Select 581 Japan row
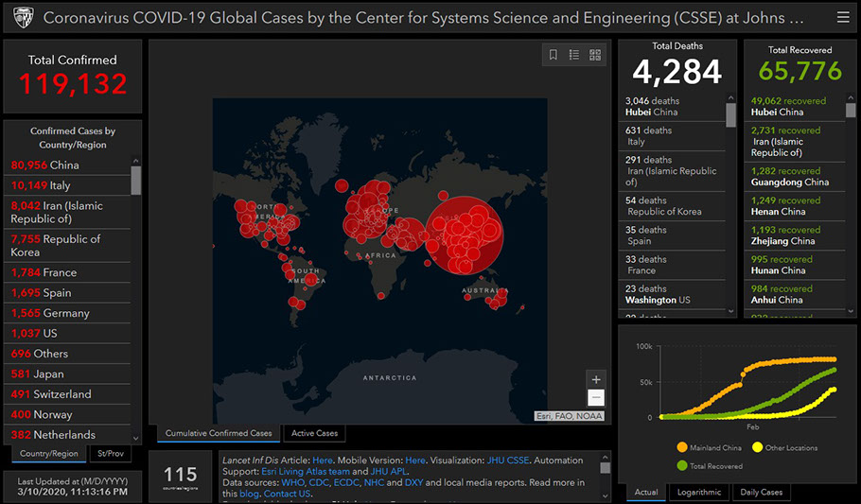861x504 pixels. (x=67, y=374)
